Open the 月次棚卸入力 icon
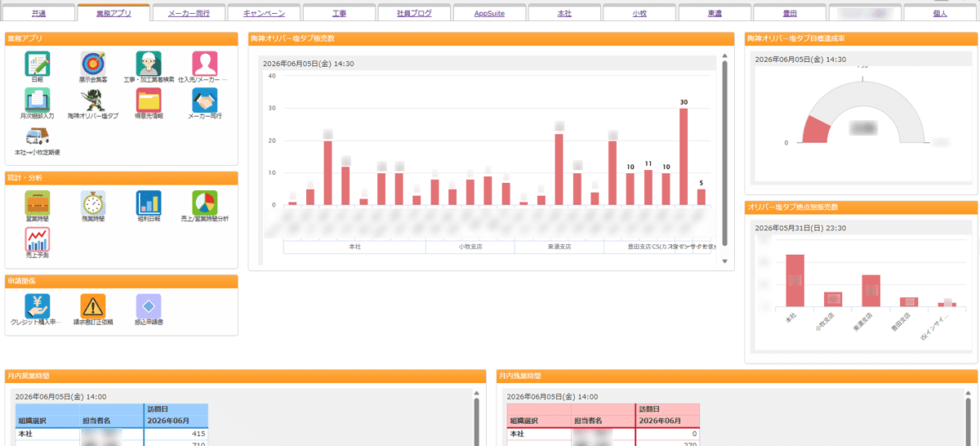The image size is (980, 446). coord(38,100)
